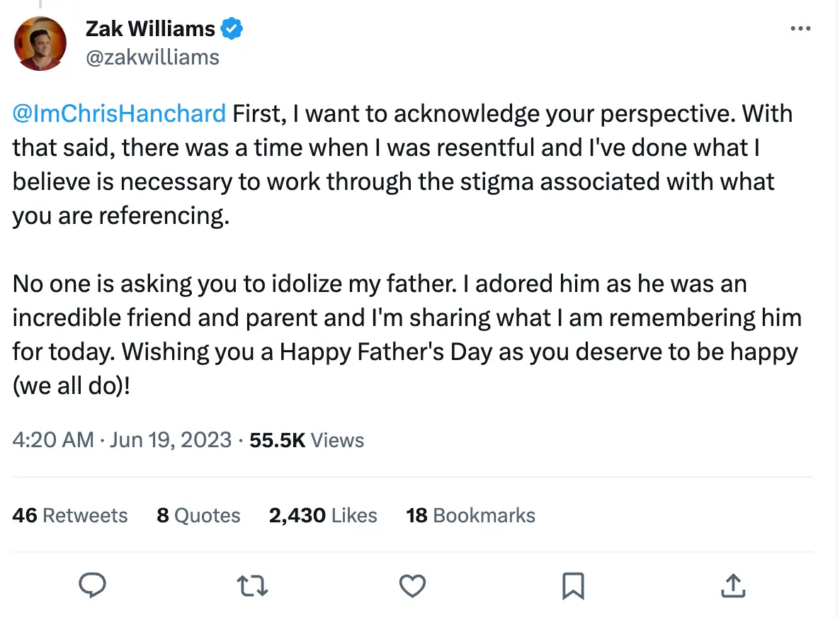Click the Jun 19, 2023 date

pyautogui.click(x=169, y=440)
